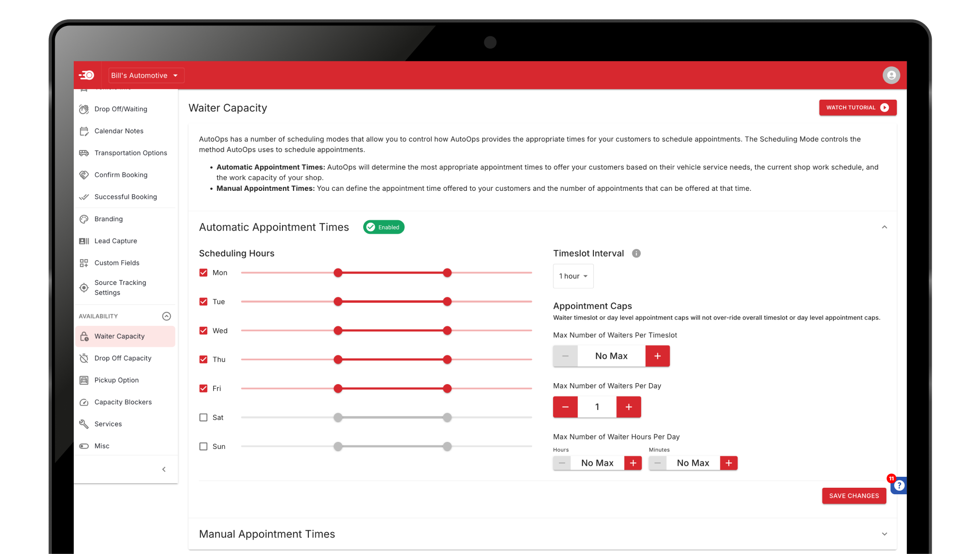Click the Timeslot Interval info icon
The image size is (980, 554).
click(x=636, y=253)
